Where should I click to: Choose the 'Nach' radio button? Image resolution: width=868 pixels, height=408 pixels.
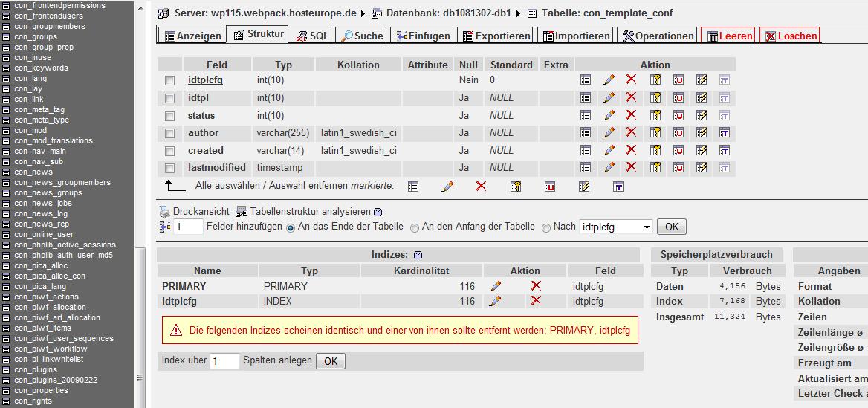pos(546,227)
